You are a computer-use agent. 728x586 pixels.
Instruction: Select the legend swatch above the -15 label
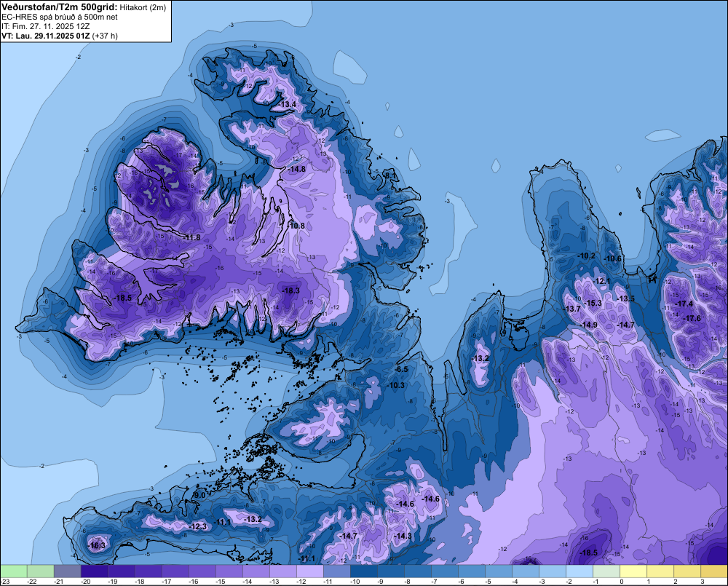click(229, 571)
